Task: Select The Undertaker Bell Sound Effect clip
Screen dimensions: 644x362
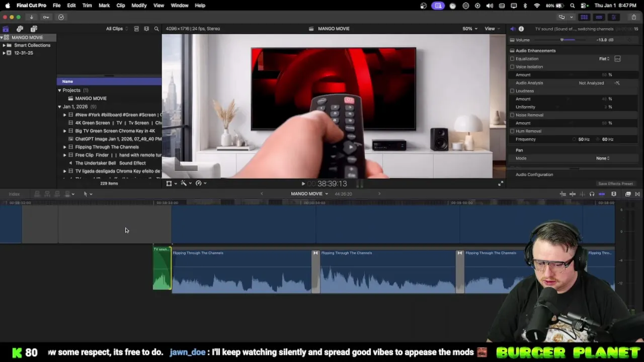Action: pyautogui.click(x=110, y=163)
